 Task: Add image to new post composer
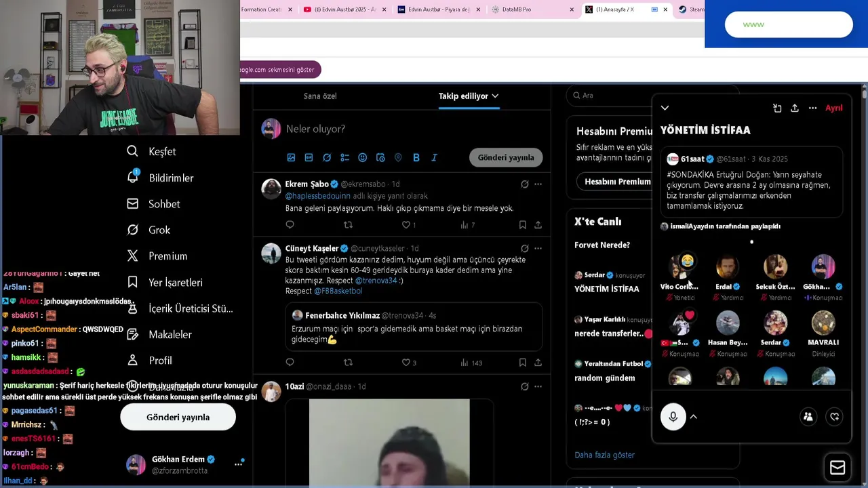point(291,157)
